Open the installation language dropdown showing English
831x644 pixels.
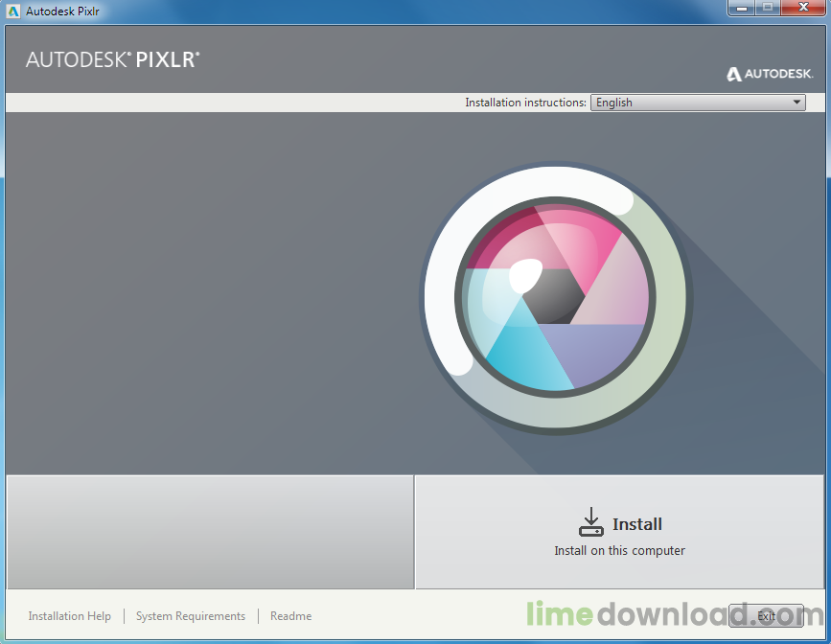[698, 103]
